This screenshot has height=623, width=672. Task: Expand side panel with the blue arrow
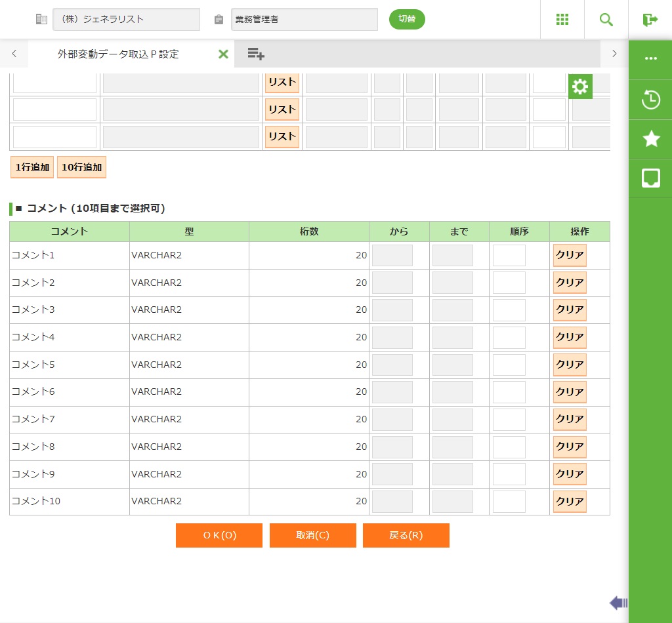click(x=618, y=603)
